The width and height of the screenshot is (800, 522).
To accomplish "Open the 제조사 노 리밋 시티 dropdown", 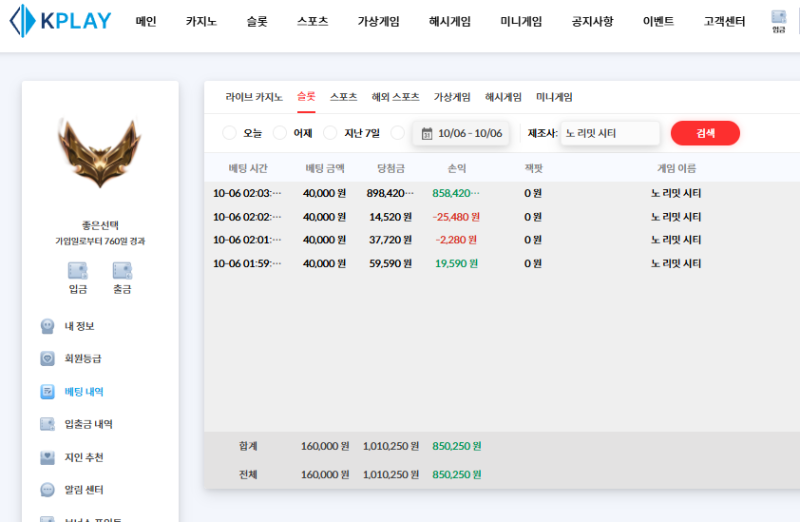I will 609,133.
